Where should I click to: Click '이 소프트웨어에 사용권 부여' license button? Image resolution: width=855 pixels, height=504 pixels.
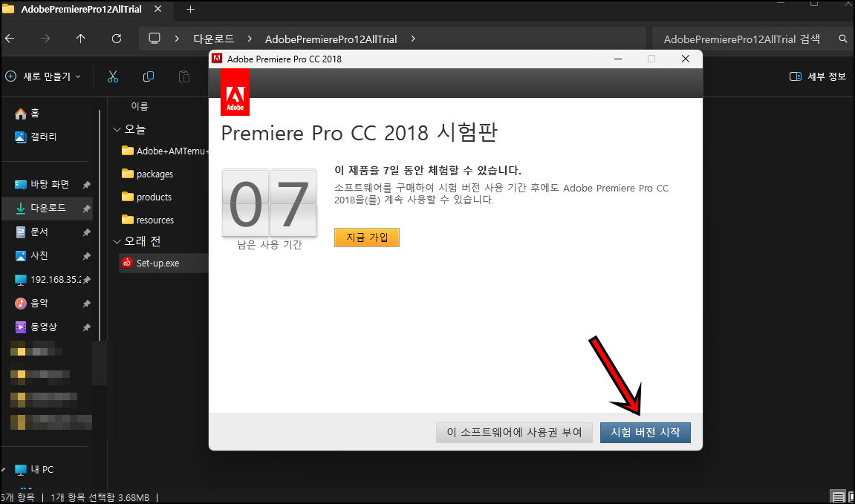(514, 433)
